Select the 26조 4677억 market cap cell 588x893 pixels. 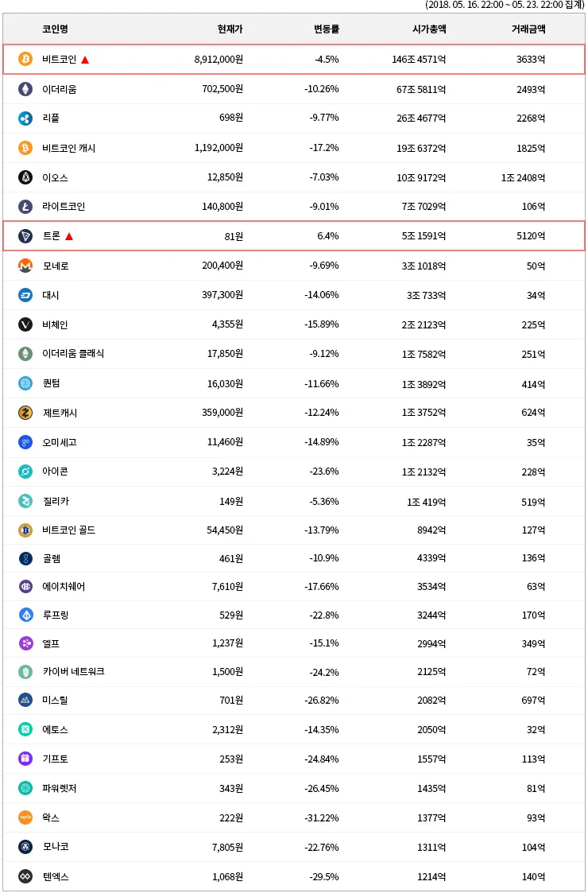(421, 118)
